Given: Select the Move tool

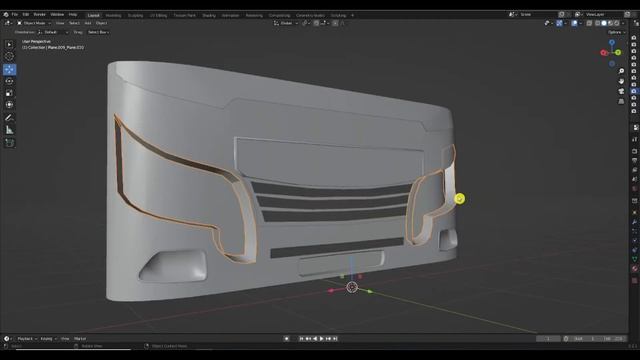Looking at the screenshot, I should point(9,69).
